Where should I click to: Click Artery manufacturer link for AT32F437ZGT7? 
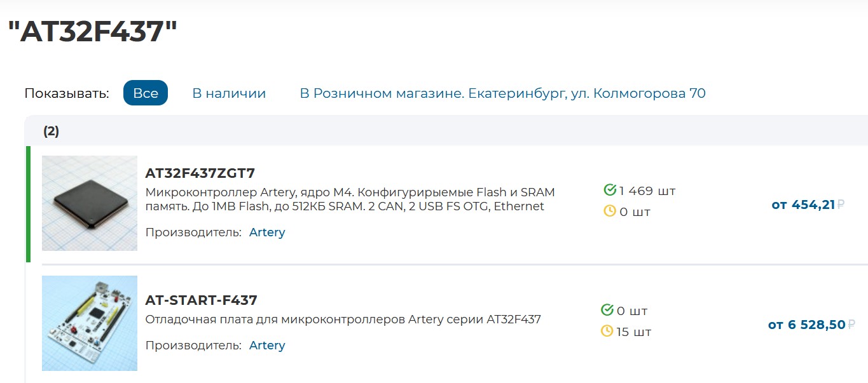pos(267,232)
